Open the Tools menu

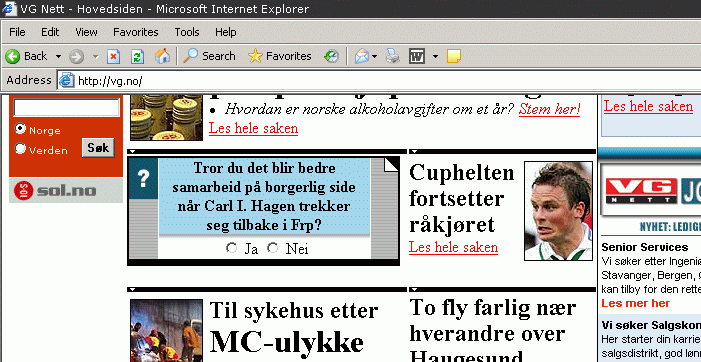[x=187, y=32]
